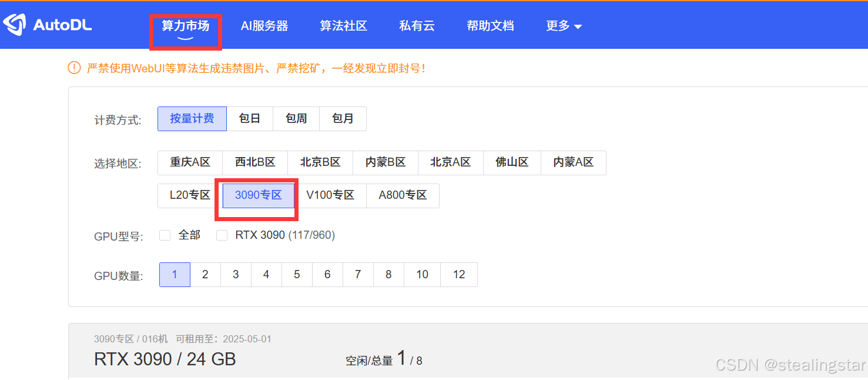Viewport: 868px width, 380px height.
Task: Click the orange warning notice icon
Action: 74,68
